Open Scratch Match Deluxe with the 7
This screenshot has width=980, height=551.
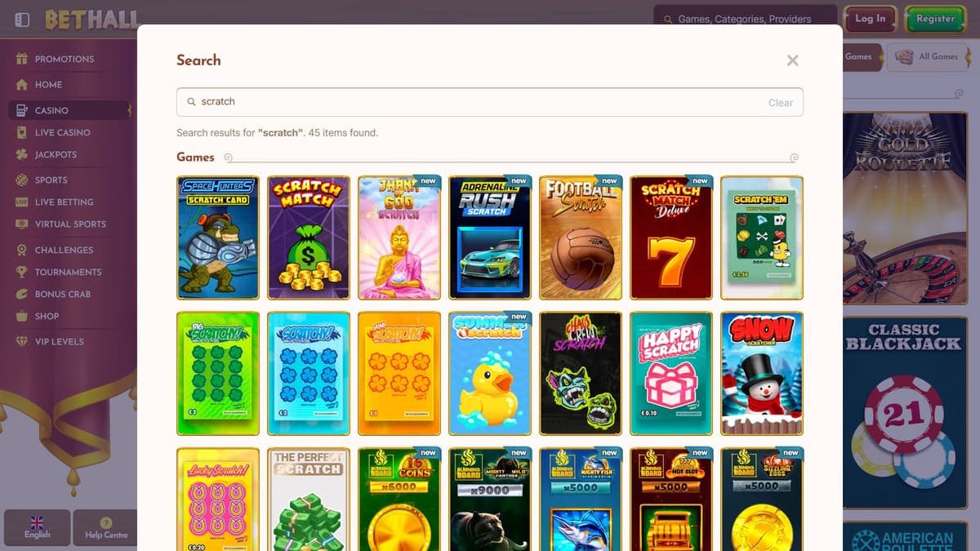pos(671,238)
